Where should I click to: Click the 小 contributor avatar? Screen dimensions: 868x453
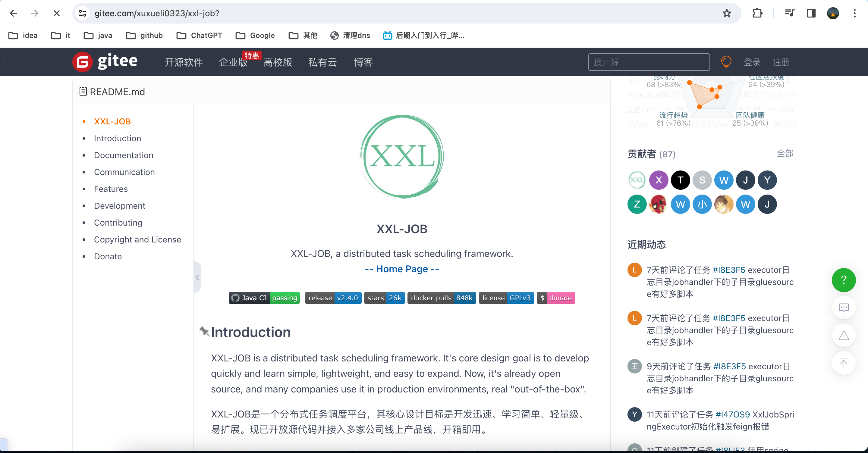click(702, 204)
